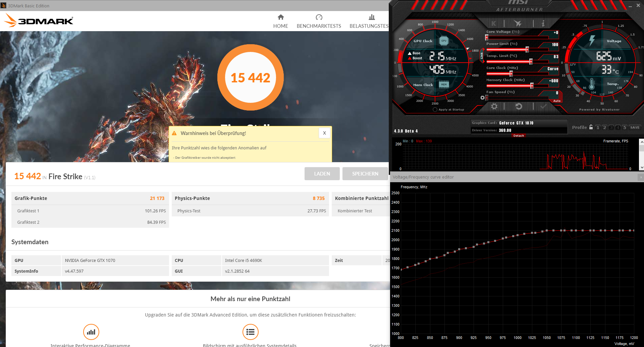The image size is (644, 347).
Task: Click the GPU chip icon on clock gauge
Action: tap(444, 41)
